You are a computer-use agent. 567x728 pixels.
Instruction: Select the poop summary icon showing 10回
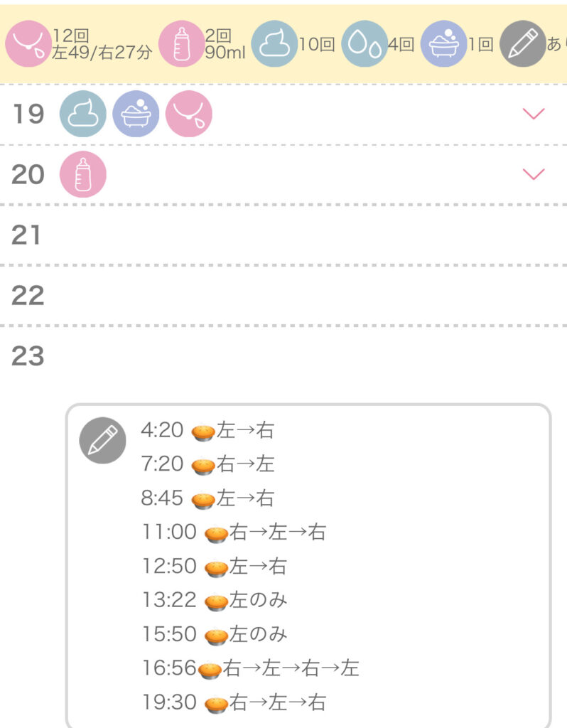click(x=274, y=44)
